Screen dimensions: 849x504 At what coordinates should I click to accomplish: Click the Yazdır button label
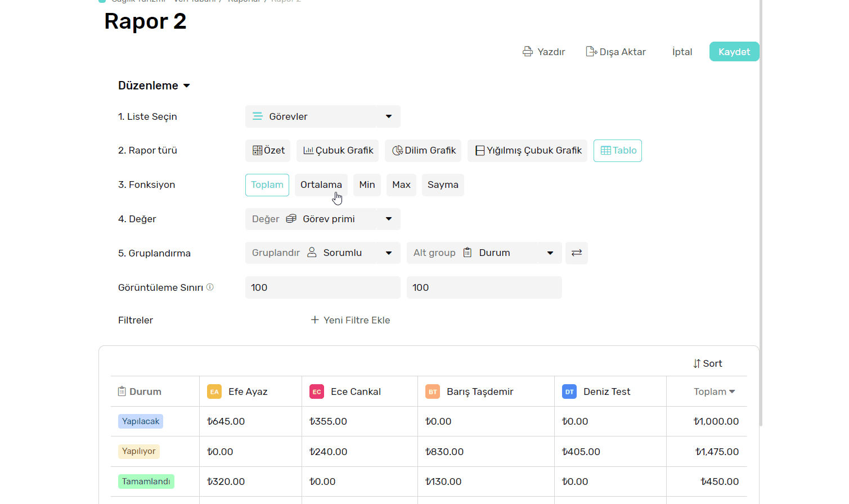[551, 52]
